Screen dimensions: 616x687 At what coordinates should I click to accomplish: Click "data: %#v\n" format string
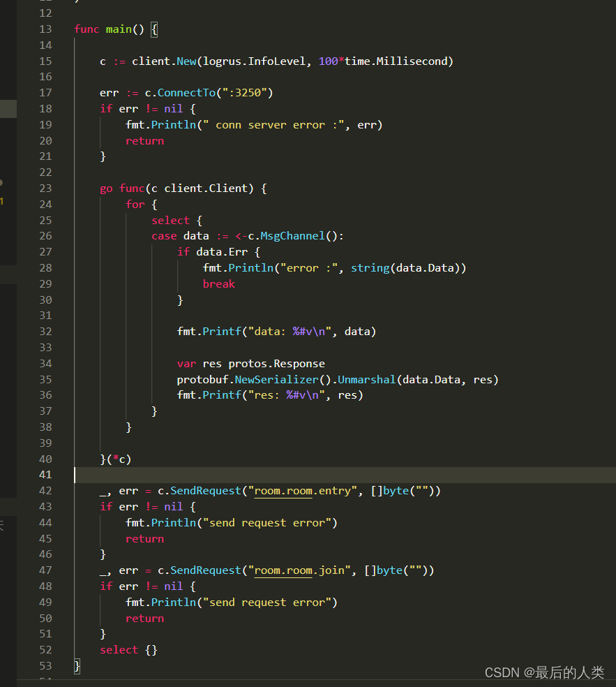(x=290, y=331)
